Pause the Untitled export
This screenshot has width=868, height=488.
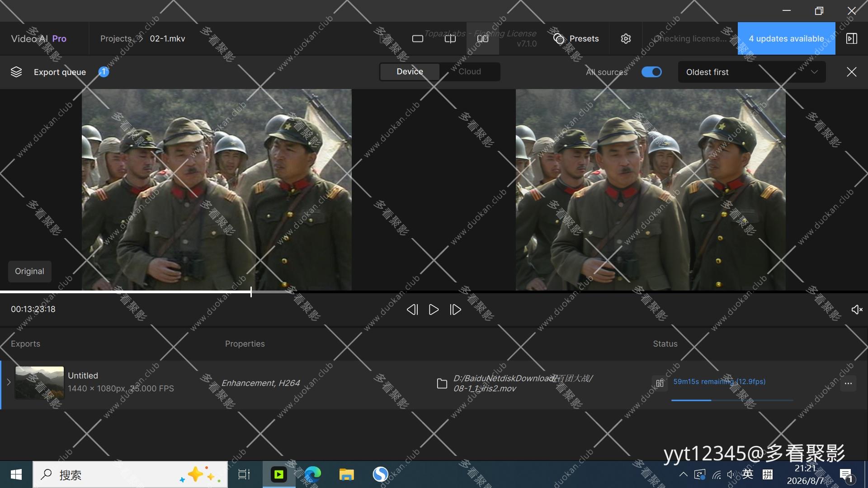pyautogui.click(x=660, y=383)
